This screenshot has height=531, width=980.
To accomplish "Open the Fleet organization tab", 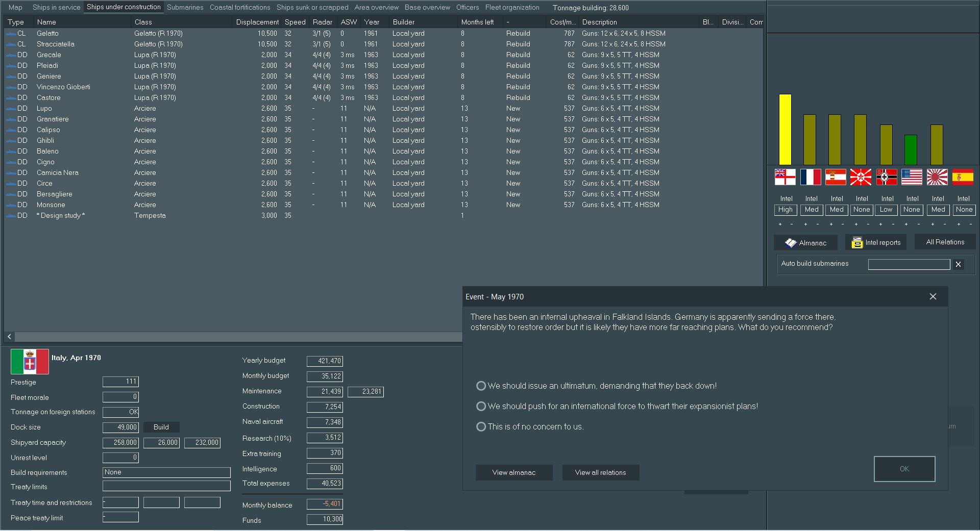I will 512,8.
